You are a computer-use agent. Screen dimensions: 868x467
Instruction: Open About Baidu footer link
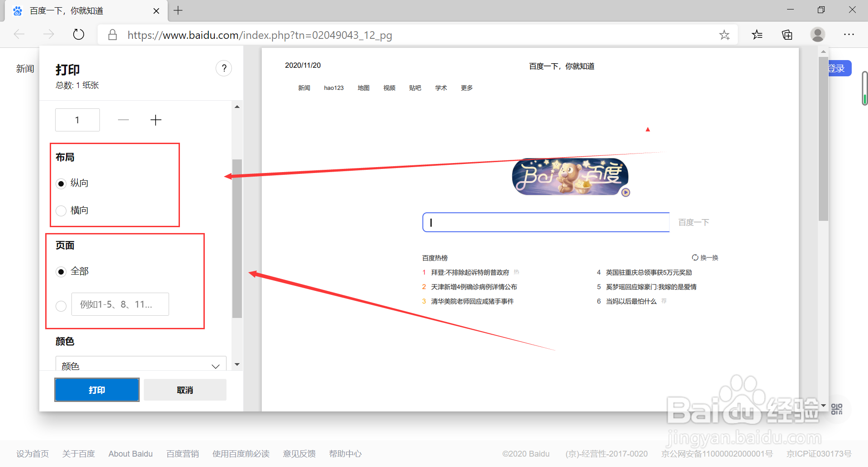[x=131, y=453]
